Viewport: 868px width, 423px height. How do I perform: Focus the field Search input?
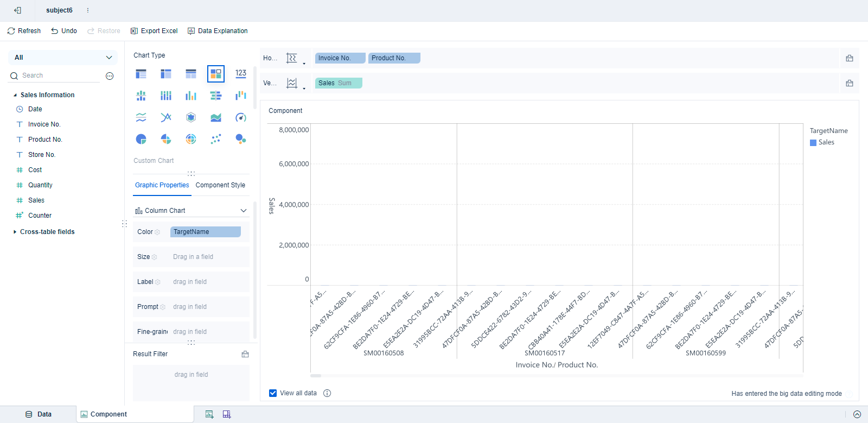tap(60, 75)
